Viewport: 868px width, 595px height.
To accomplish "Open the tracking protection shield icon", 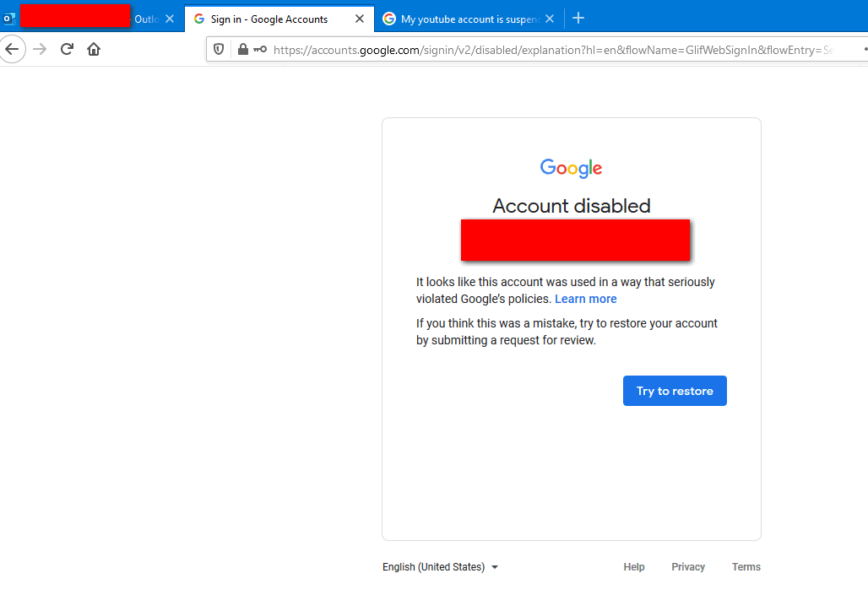I will (219, 49).
